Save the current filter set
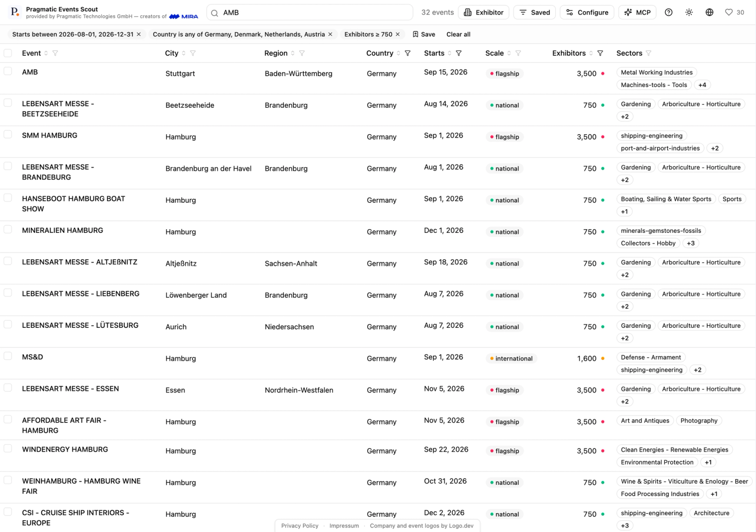The image size is (756, 532). tap(424, 34)
